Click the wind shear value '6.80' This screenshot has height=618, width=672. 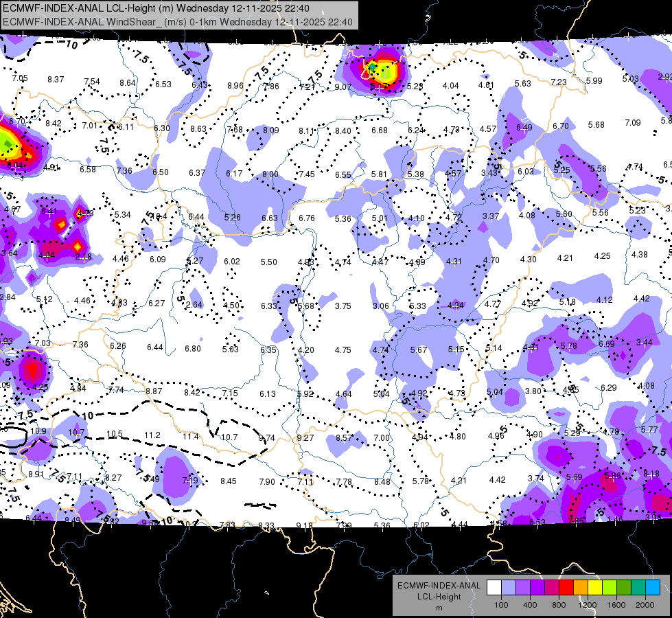pyautogui.click(x=193, y=349)
